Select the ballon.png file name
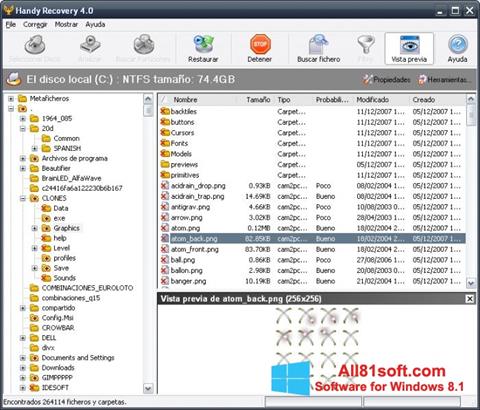This screenshot has height=410, width=480. pos(187,271)
